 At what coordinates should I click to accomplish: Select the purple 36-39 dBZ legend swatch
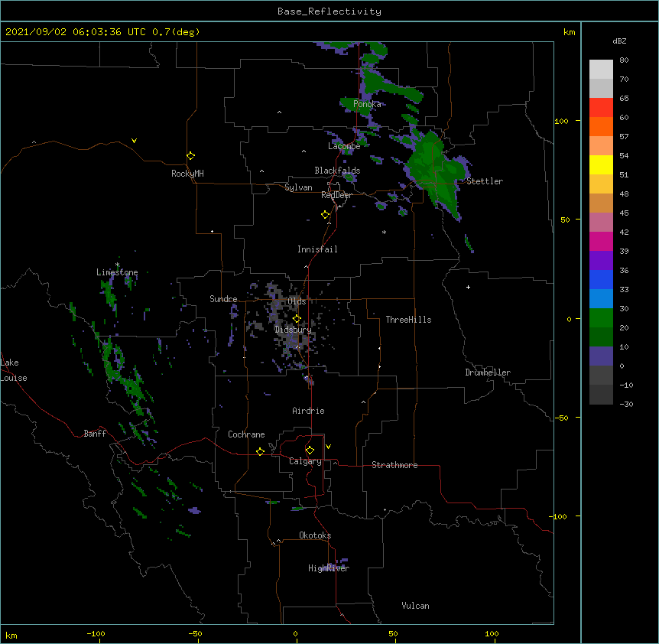(601, 261)
